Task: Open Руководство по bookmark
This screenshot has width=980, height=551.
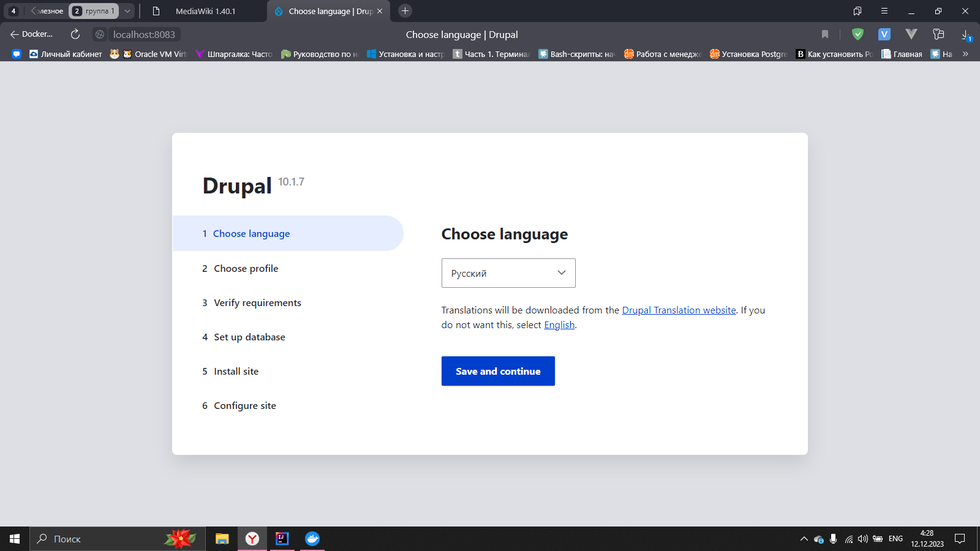Action: [x=320, y=54]
